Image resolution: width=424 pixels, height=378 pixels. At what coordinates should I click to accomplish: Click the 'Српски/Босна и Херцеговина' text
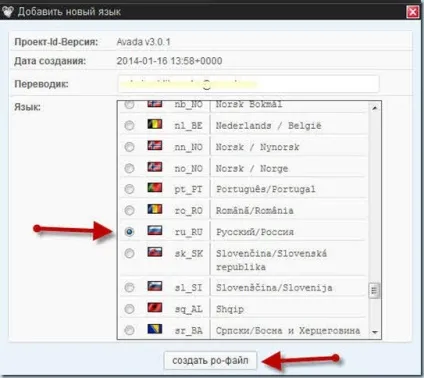coord(288,331)
